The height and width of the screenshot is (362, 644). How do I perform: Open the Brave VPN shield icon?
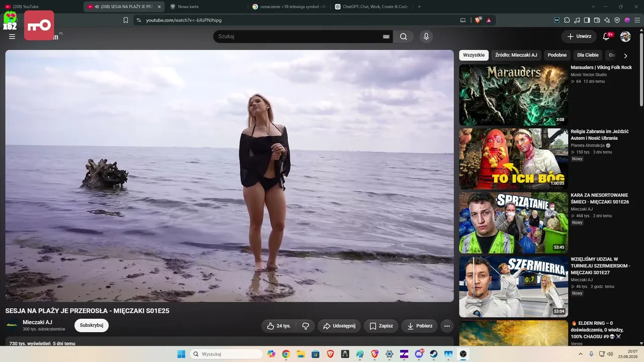coord(617,20)
